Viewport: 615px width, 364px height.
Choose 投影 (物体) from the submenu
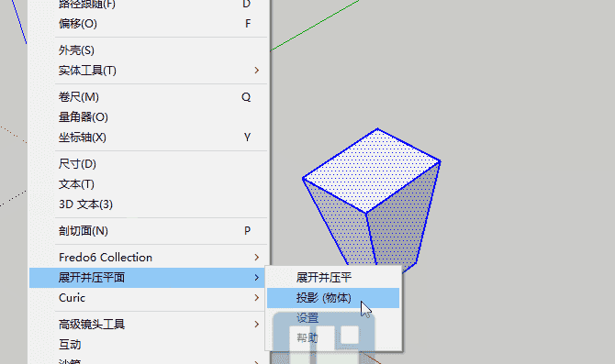[333, 298]
